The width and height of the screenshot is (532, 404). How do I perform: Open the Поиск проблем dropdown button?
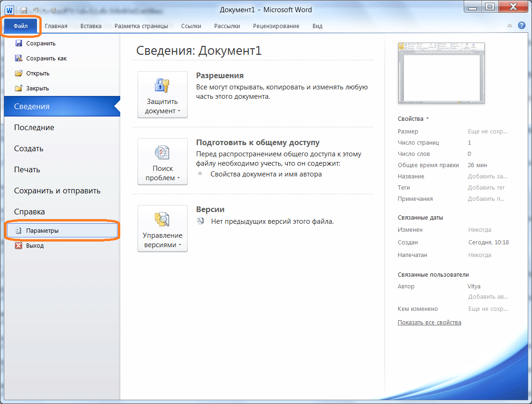click(x=162, y=161)
